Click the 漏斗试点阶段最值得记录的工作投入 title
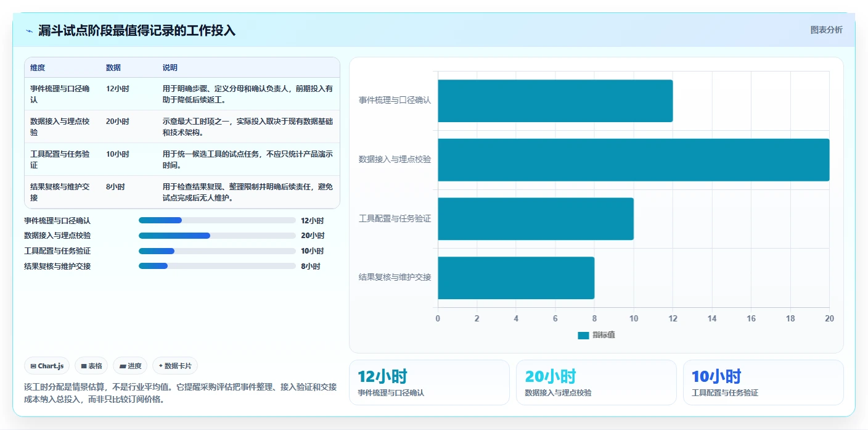 pos(137,30)
